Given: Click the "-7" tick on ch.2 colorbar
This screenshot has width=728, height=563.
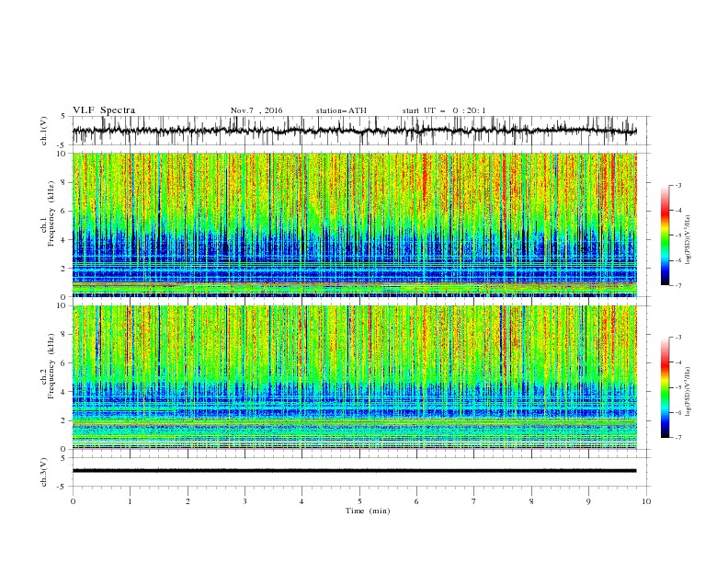Looking at the screenshot, I should (x=677, y=438).
